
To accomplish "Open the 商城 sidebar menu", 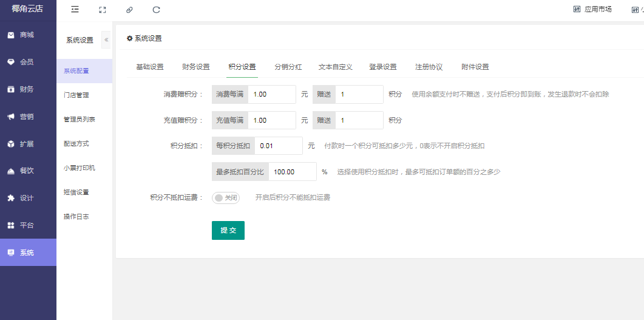I will pos(28,35).
